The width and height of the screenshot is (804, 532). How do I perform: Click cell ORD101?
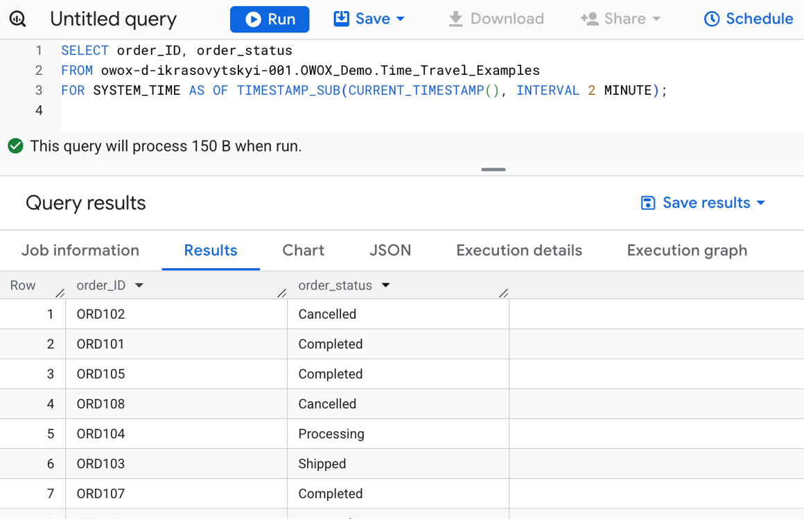click(x=176, y=344)
